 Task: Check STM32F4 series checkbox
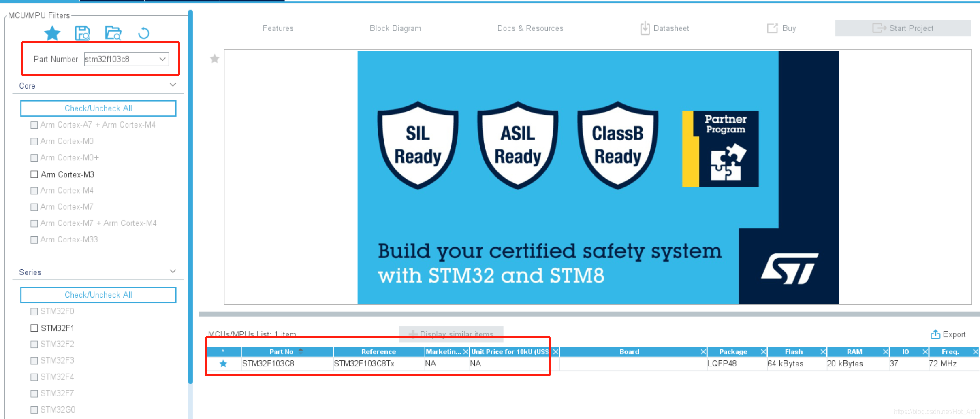(34, 377)
